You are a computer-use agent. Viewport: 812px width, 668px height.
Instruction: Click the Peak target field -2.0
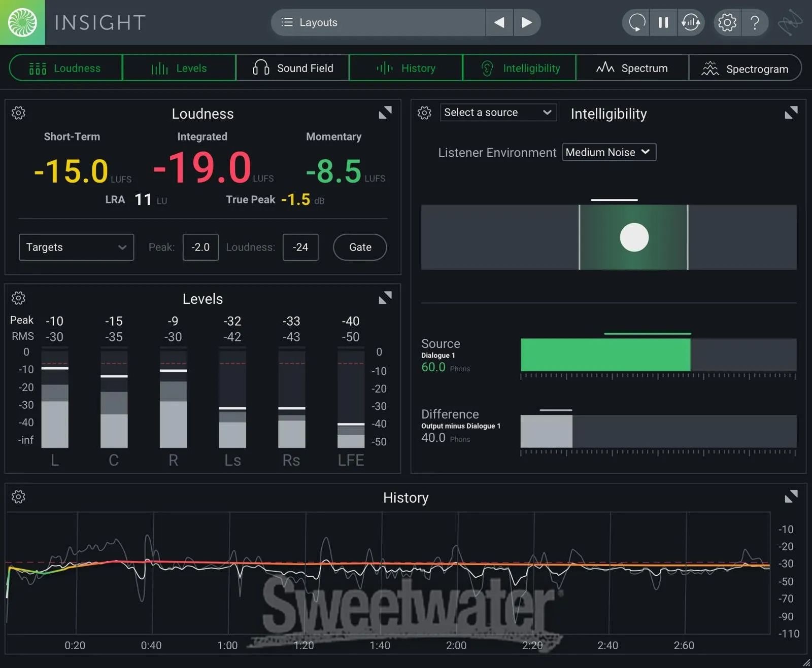coord(200,247)
